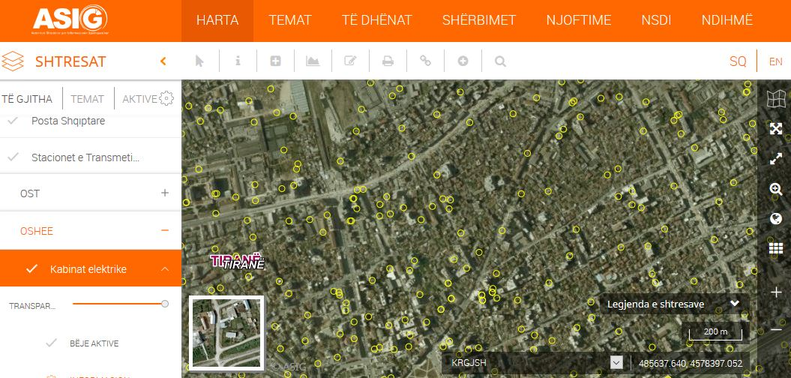The width and height of the screenshot is (791, 378).
Task: Collapse Kabinat elektrike options chevron
Action: (x=165, y=269)
